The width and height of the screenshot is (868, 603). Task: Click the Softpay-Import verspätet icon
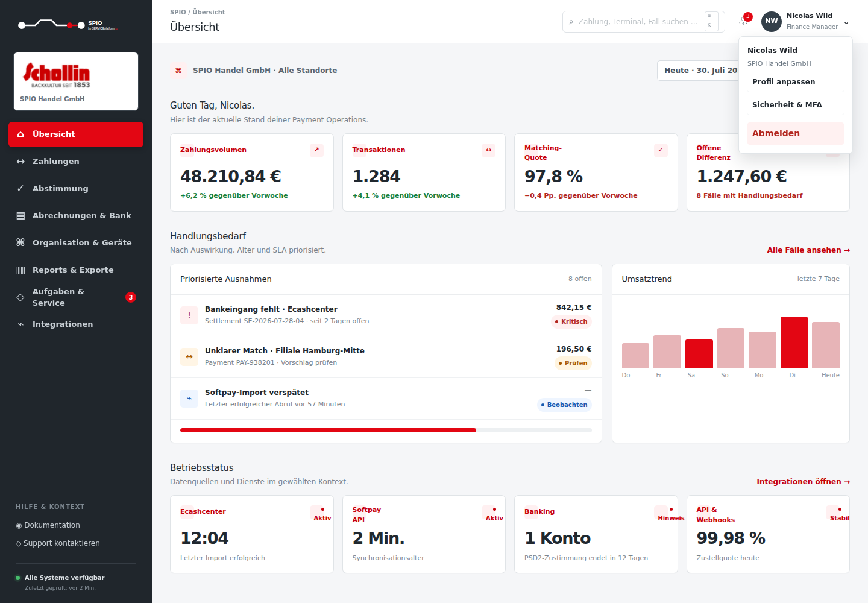click(x=189, y=398)
